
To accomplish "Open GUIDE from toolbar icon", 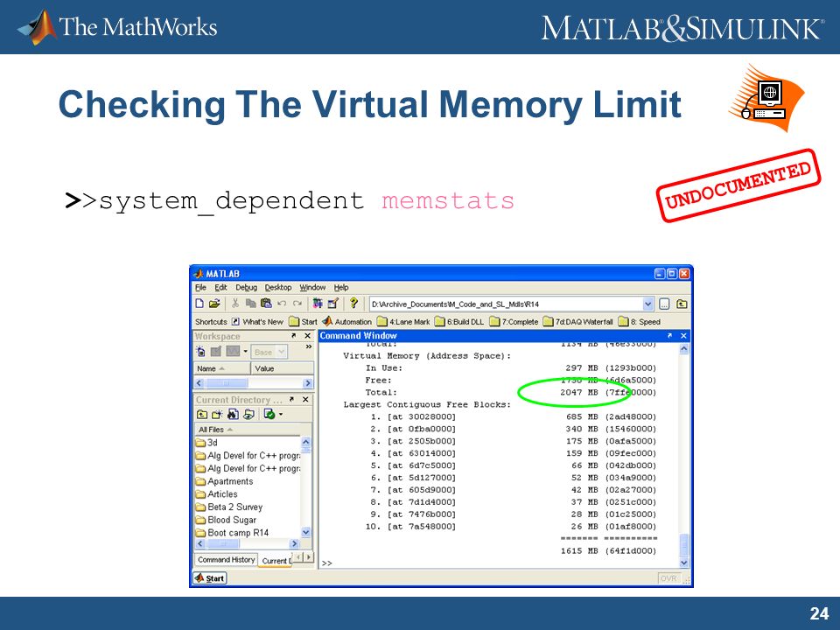I will (x=332, y=304).
